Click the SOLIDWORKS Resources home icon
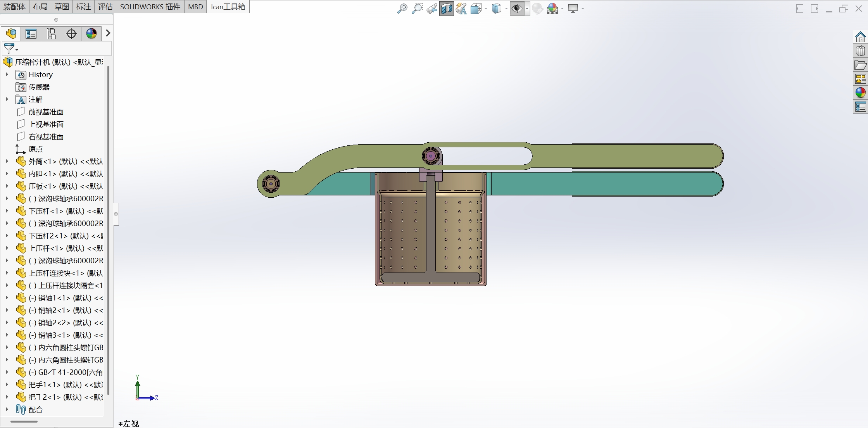Image resolution: width=868 pixels, height=428 pixels. 860,37
